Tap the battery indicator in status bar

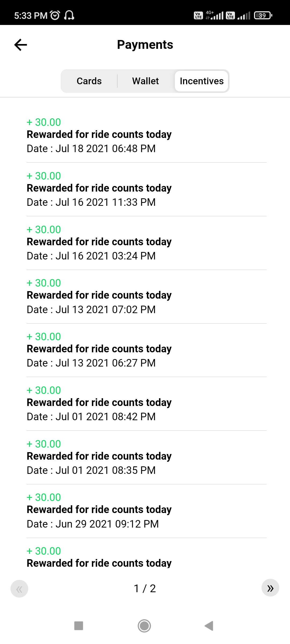[263, 16]
